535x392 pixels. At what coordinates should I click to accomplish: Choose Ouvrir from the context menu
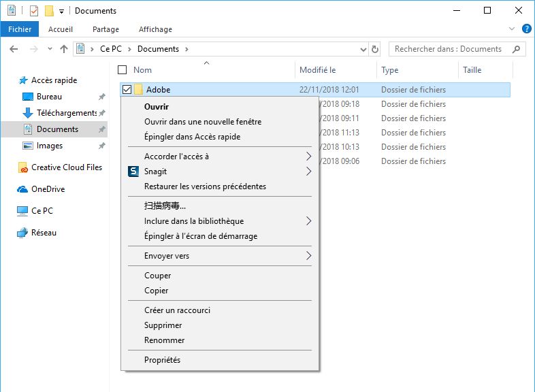220,107
